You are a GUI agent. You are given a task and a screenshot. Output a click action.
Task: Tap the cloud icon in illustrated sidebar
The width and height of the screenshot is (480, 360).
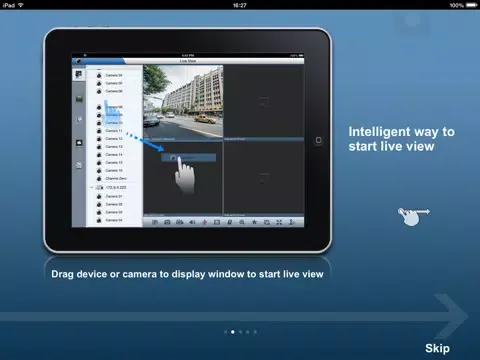tap(79, 143)
